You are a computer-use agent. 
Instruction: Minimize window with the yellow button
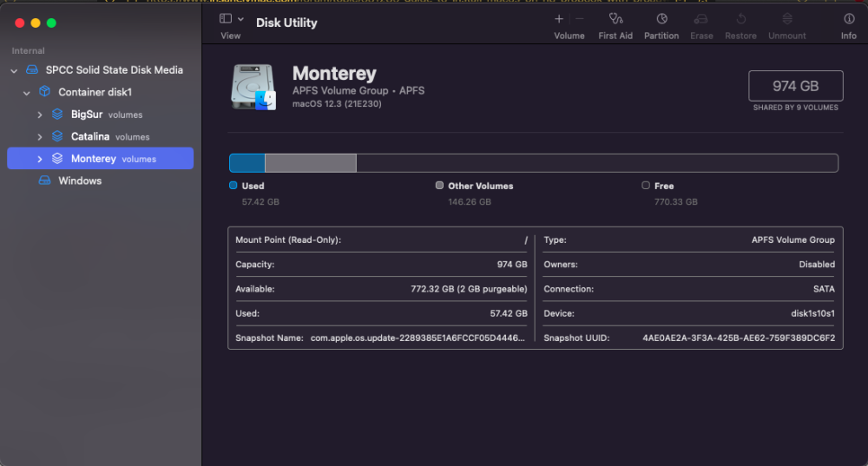pos(36,23)
